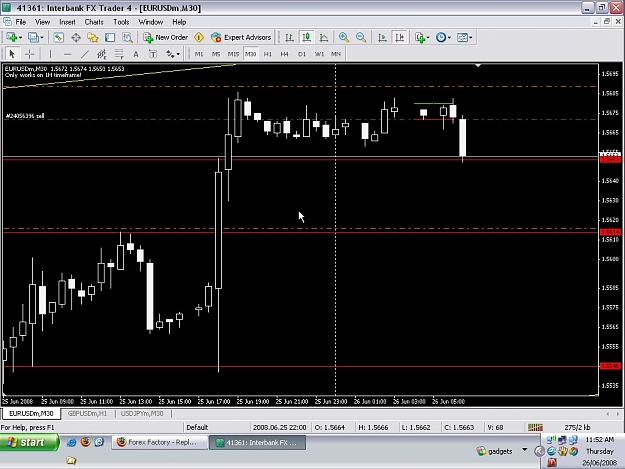Switch timeframe to M15
This screenshot has width=625, height=469.
[x=233, y=54]
